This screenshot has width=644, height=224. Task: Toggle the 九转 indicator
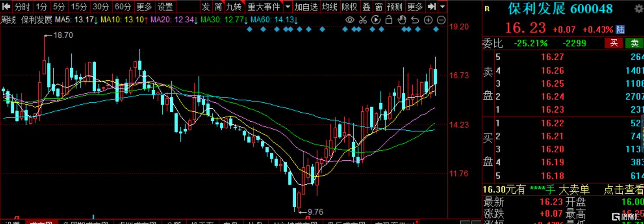235,6
